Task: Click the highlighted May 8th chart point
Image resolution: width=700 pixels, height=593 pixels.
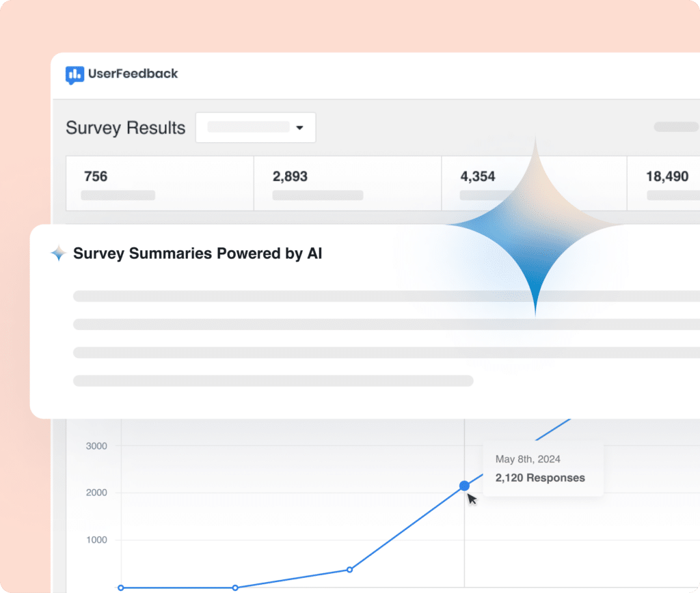Action: point(464,486)
